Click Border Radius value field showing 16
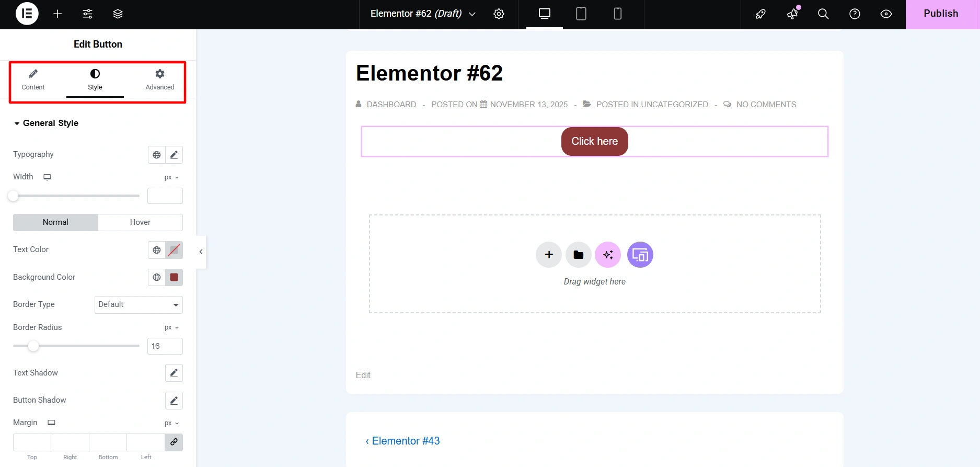 point(165,346)
